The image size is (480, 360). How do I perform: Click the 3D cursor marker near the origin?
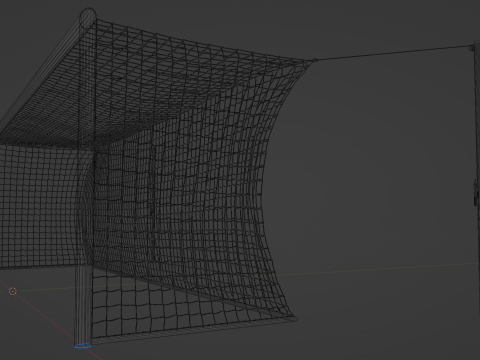tap(13, 291)
